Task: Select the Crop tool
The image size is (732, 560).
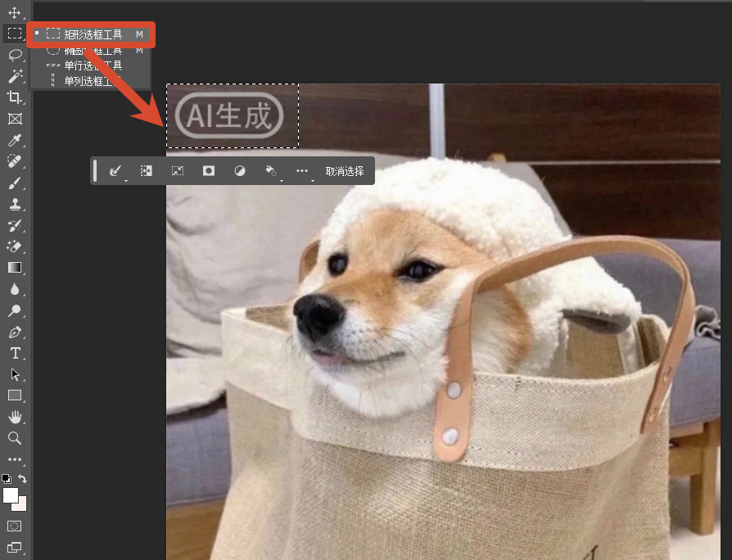Action: (x=15, y=97)
